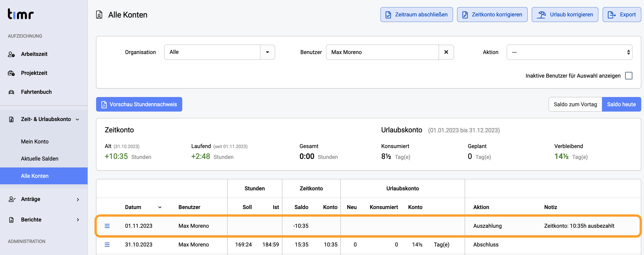Screen dimensions: 644x255
Task: Click the Benutzer column header
Action: [189, 207]
